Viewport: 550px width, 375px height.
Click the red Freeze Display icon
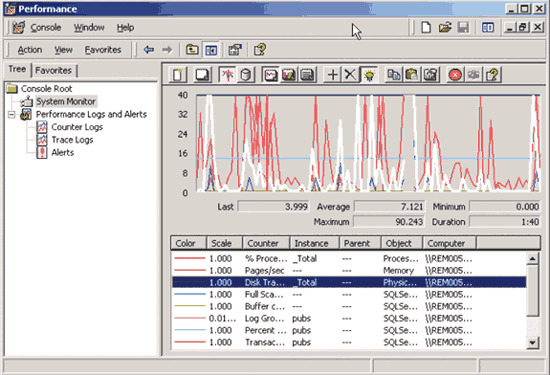455,75
